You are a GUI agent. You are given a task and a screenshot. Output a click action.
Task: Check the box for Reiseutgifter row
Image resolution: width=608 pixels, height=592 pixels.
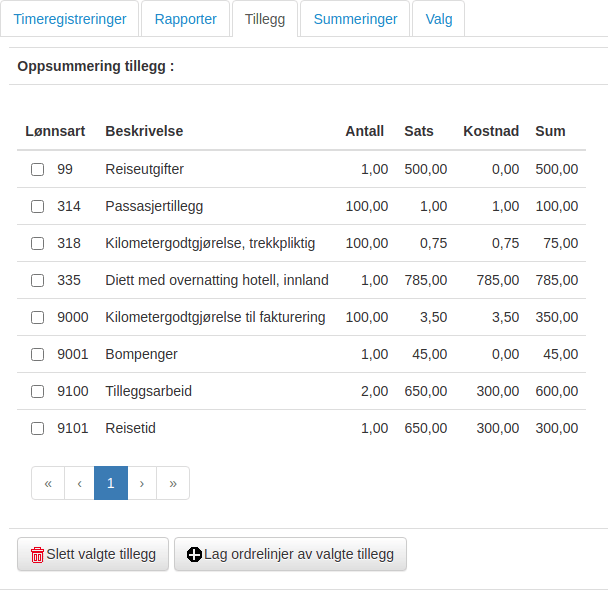point(38,169)
